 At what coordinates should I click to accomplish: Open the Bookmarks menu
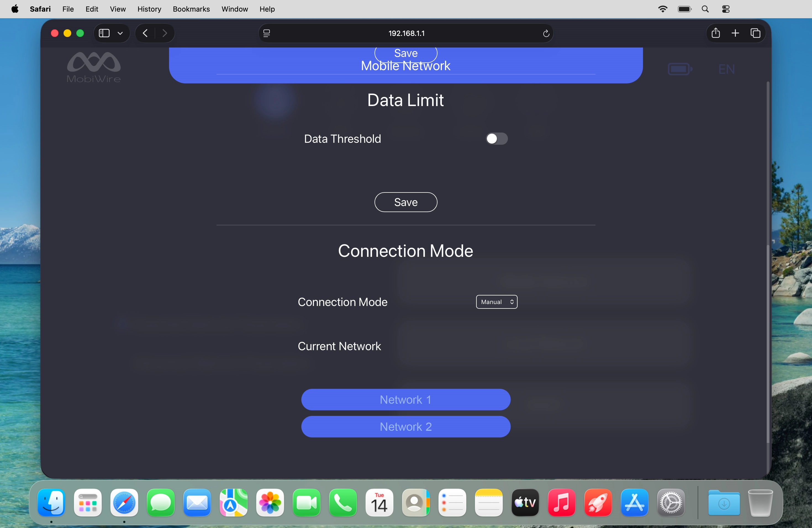pos(191,9)
